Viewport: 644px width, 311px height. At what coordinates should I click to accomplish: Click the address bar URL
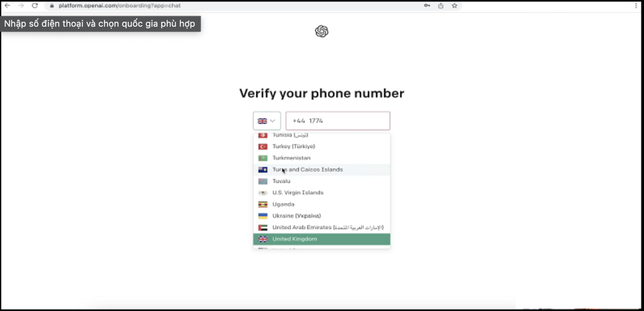tap(120, 6)
